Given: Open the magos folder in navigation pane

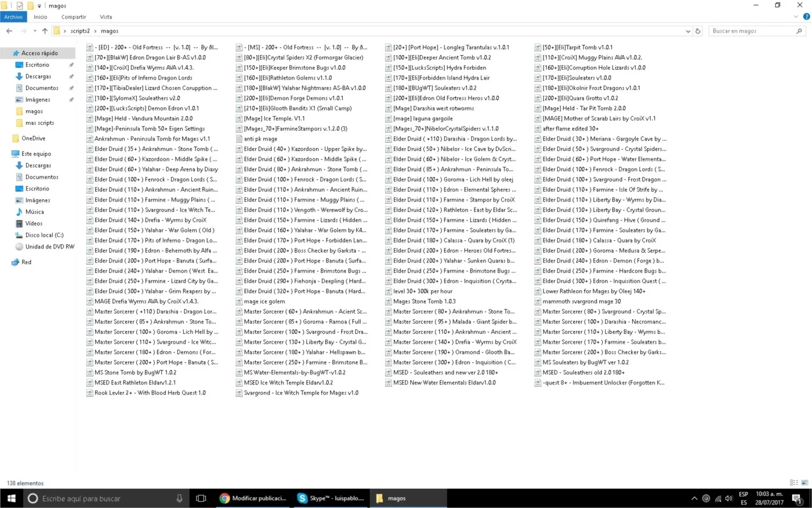Looking at the screenshot, I should click(x=34, y=111).
